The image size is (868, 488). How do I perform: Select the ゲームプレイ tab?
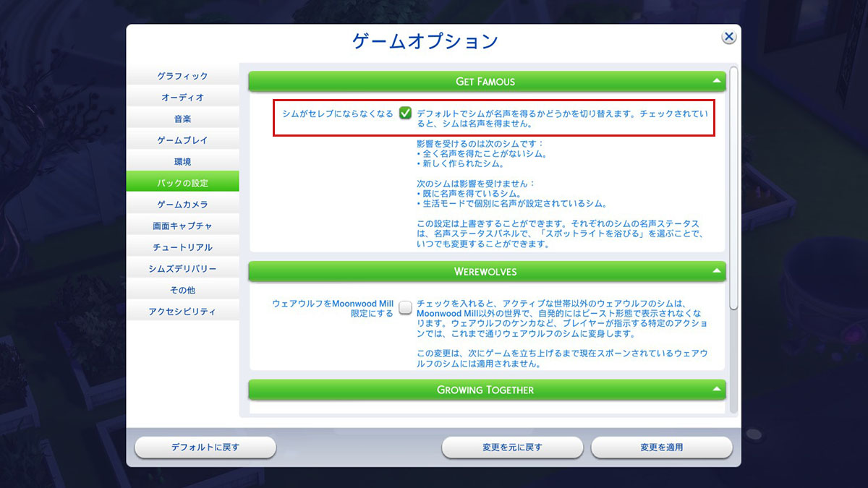click(x=182, y=140)
